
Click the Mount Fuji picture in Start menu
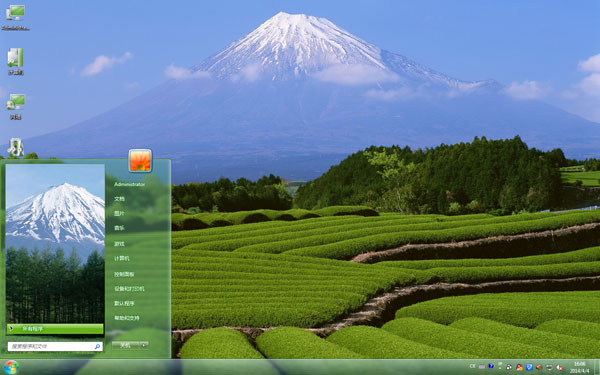click(55, 243)
